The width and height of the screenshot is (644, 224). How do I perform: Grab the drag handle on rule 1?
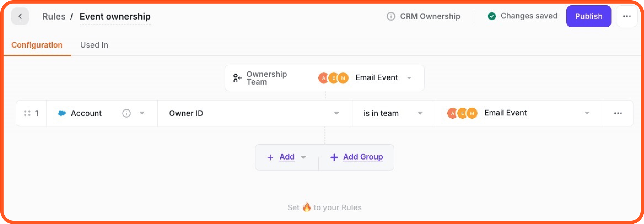[x=27, y=113]
